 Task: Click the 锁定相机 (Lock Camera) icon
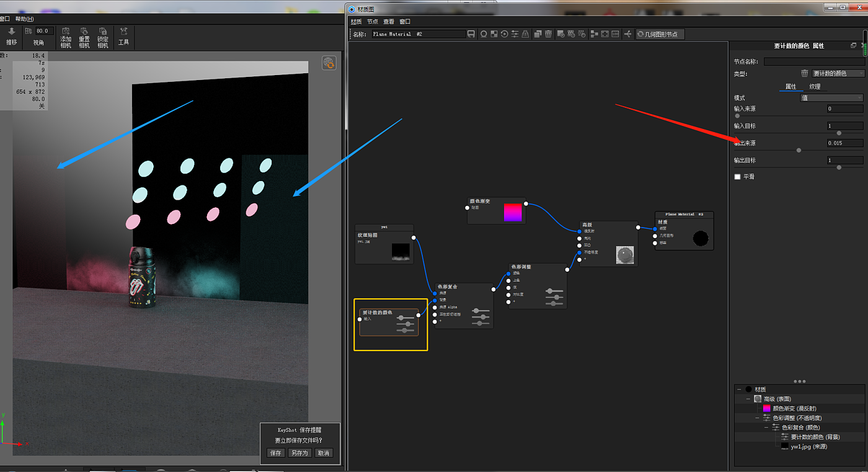pos(103,37)
